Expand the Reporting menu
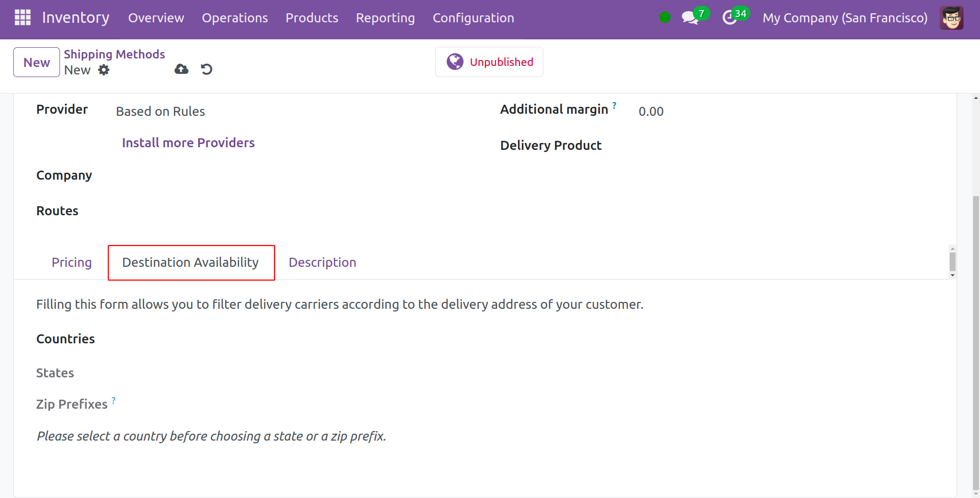 (385, 18)
